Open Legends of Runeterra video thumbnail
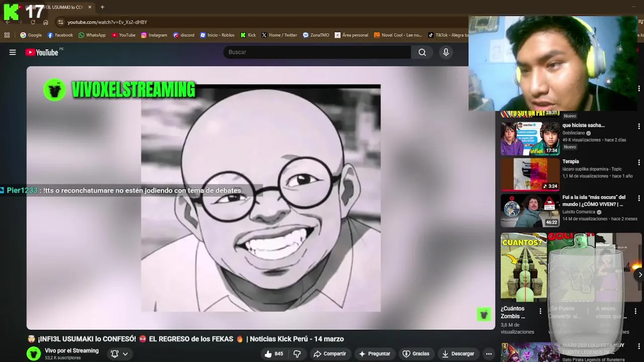 click(x=530, y=352)
